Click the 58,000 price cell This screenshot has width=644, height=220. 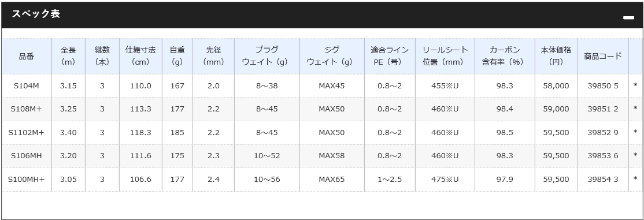pyautogui.click(x=556, y=86)
